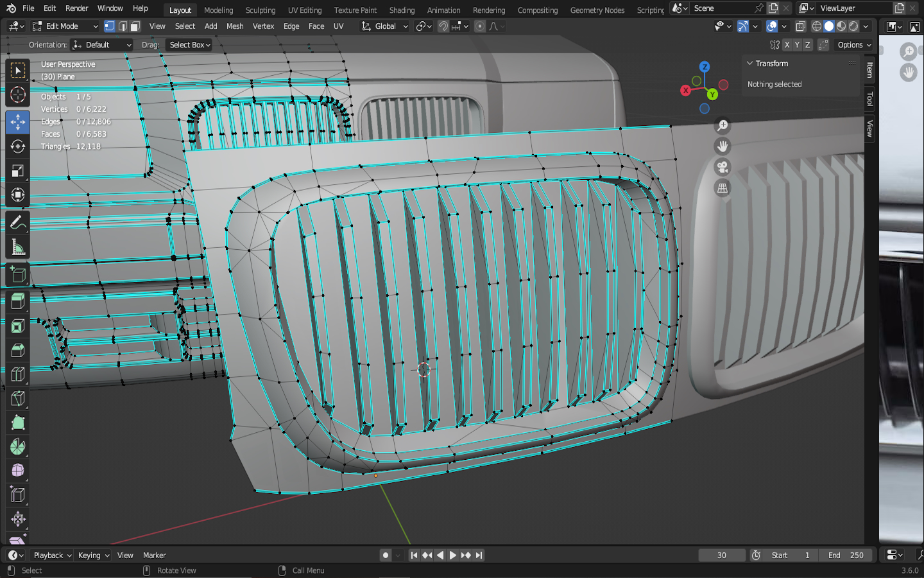Select the Scale tool

pos(18,171)
